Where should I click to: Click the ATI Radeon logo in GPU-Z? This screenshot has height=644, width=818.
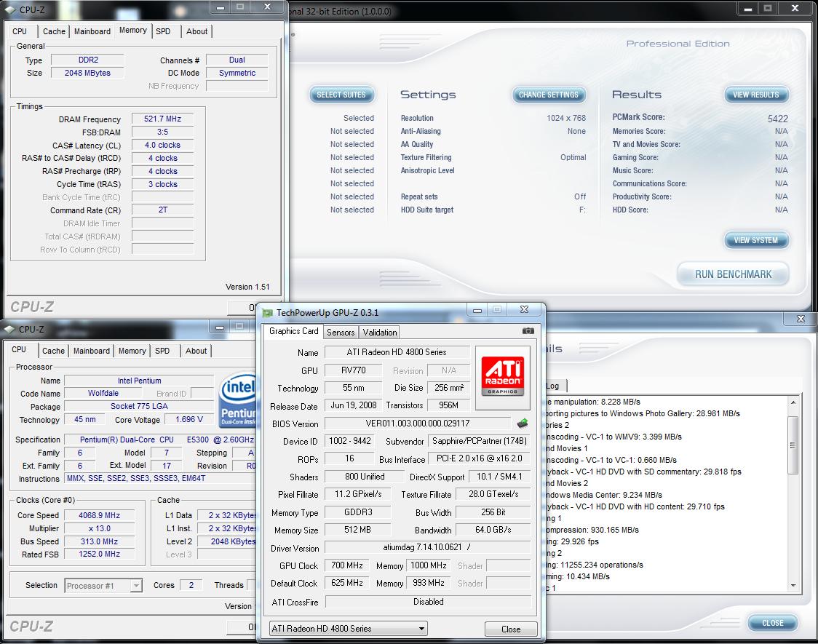502,376
